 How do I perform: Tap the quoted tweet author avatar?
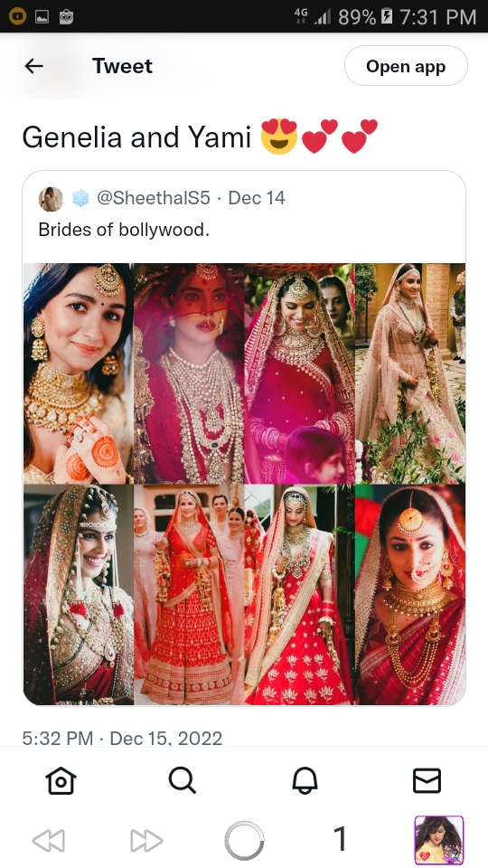click(51, 199)
